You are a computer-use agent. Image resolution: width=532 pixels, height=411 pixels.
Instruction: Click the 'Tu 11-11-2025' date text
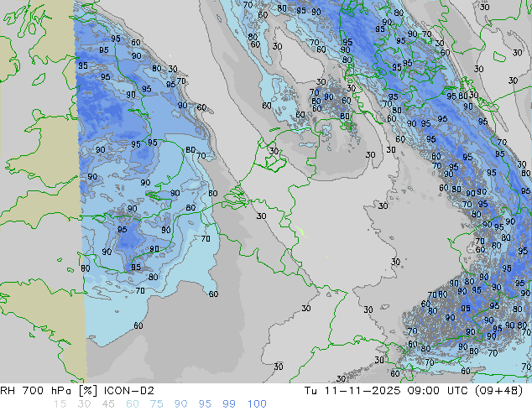(x=352, y=391)
